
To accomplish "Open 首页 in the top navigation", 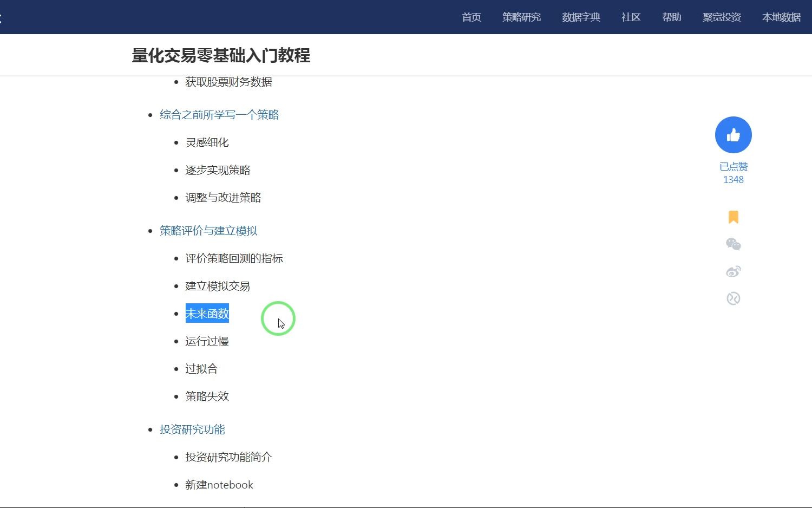I will pyautogui.click(x=472, y=17).
